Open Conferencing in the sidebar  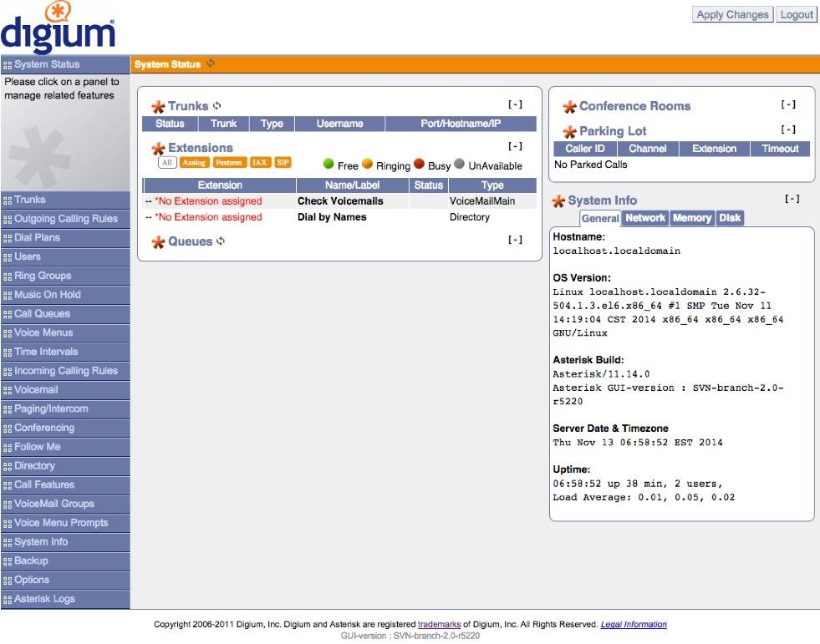pyautogui.click(x=65, y=428)
